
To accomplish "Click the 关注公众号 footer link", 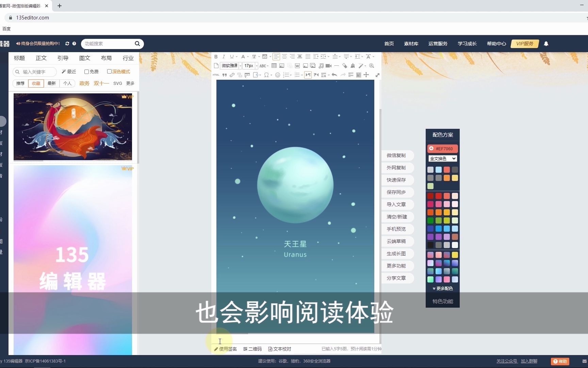I will tap(507, 361).
